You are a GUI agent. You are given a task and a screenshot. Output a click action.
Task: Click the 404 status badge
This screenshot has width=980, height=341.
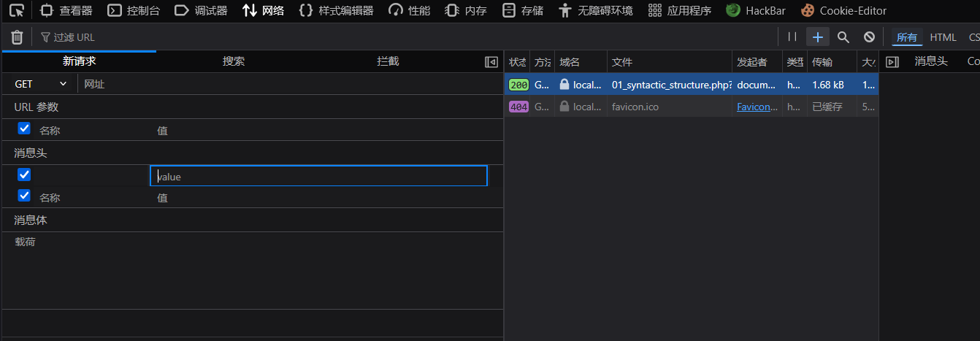click(x=518, y=107)
